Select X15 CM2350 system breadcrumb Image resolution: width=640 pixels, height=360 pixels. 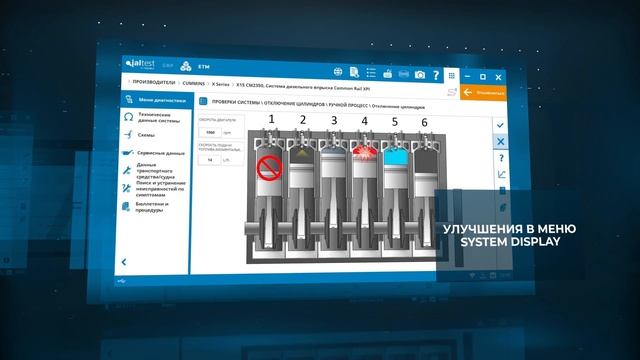(x=303, y=87)
